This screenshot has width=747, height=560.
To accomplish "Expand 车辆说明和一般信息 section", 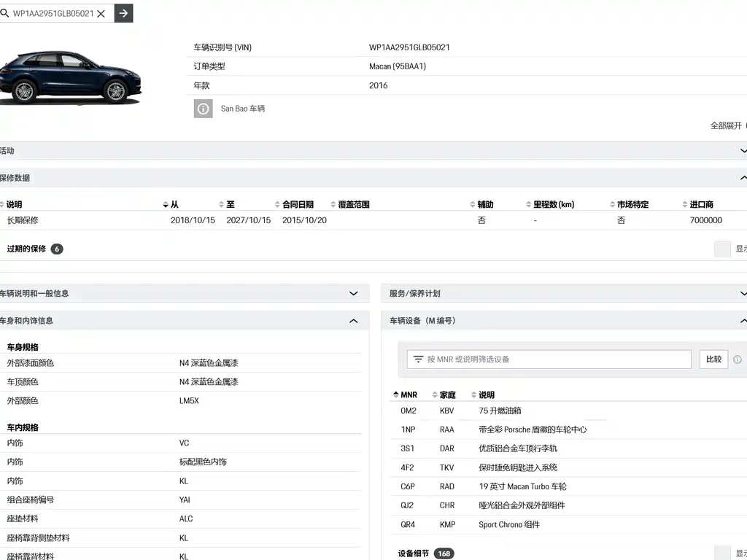I will pos(354,294).
